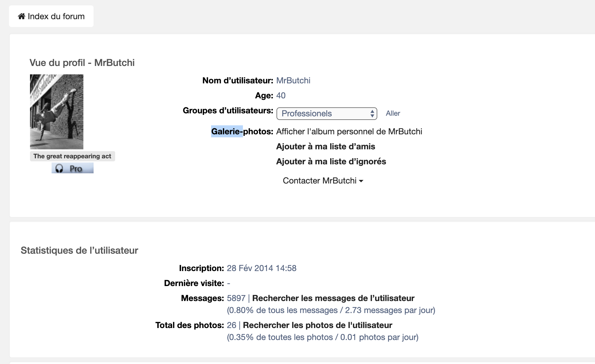The image size is (595, 364).
Task: Click the highlighted 'Galerie-photos' label
Action: click(x=227, y=131)
